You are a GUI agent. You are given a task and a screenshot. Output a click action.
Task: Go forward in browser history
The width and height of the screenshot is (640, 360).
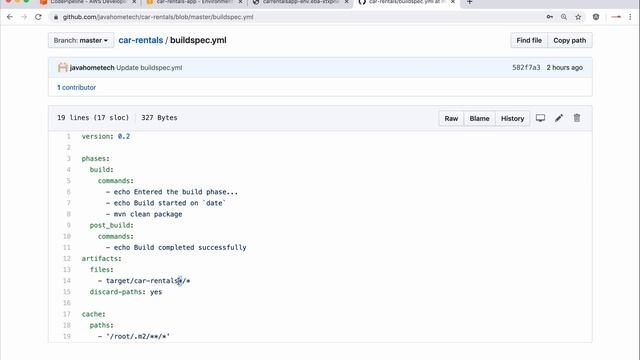click(24, 17)
